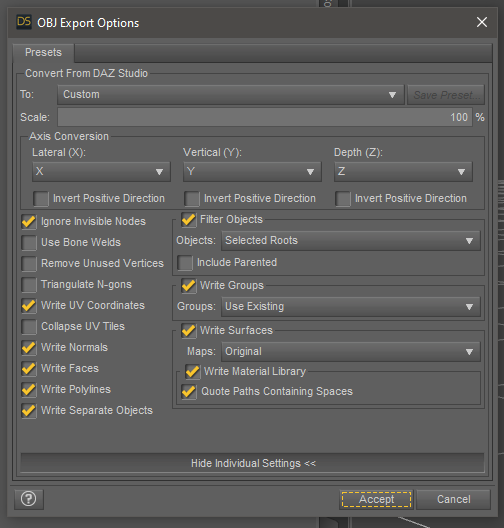The width and height of the screenshot is (504, 528).
Task: Expand the Groups Use Existing dropdown
Action: 350,307
